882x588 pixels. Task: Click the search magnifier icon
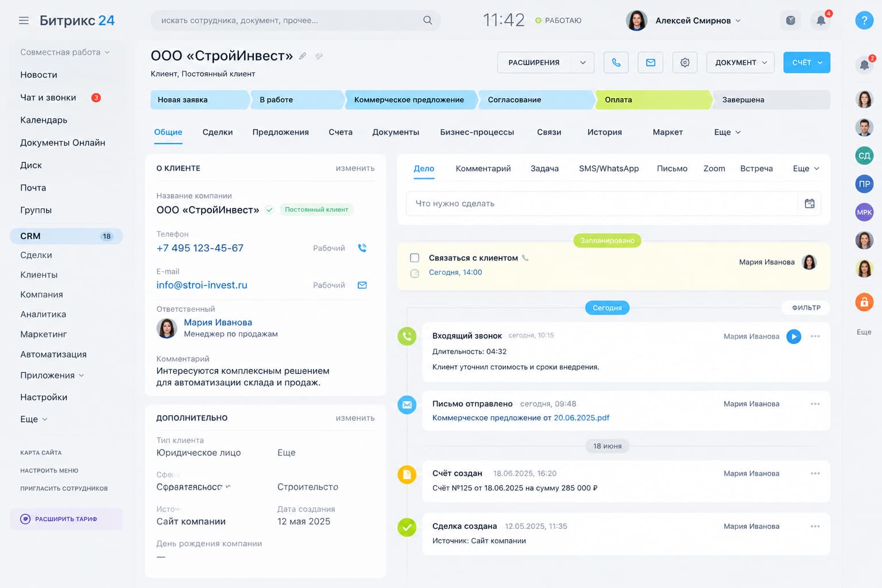tap(427, 20)
